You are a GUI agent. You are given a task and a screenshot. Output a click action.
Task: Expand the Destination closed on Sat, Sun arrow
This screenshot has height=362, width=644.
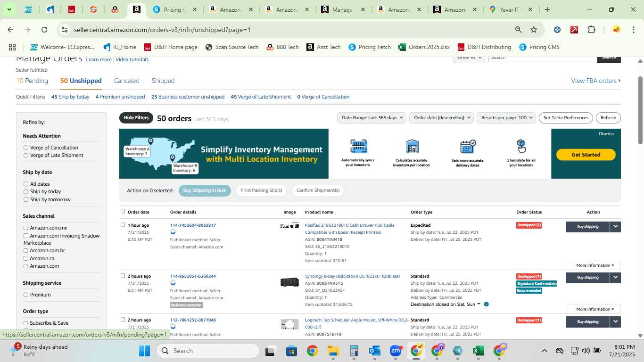tap(479, 304)
